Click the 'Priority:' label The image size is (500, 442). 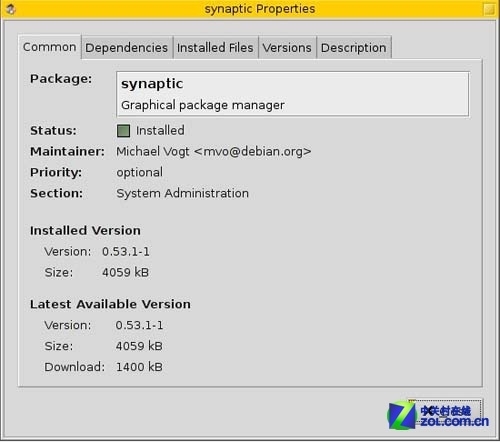[x=56, y=173]
